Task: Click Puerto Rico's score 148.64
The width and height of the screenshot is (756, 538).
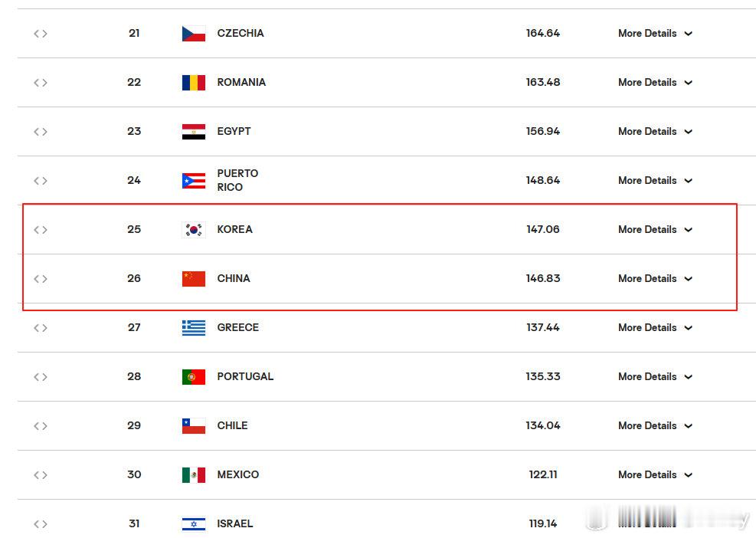Action: pyautogui.click(x=543, y=180)
